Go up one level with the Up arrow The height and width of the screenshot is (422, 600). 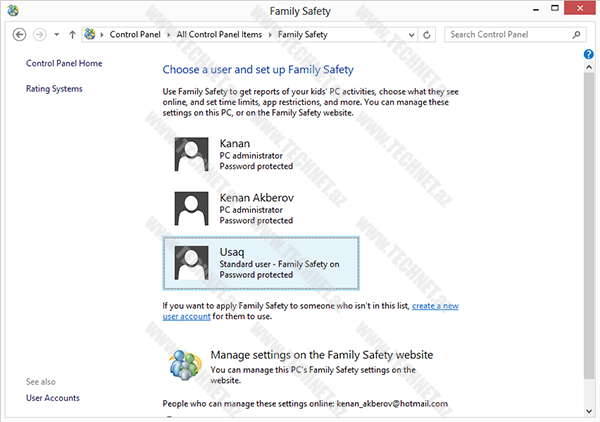(72, 34)
